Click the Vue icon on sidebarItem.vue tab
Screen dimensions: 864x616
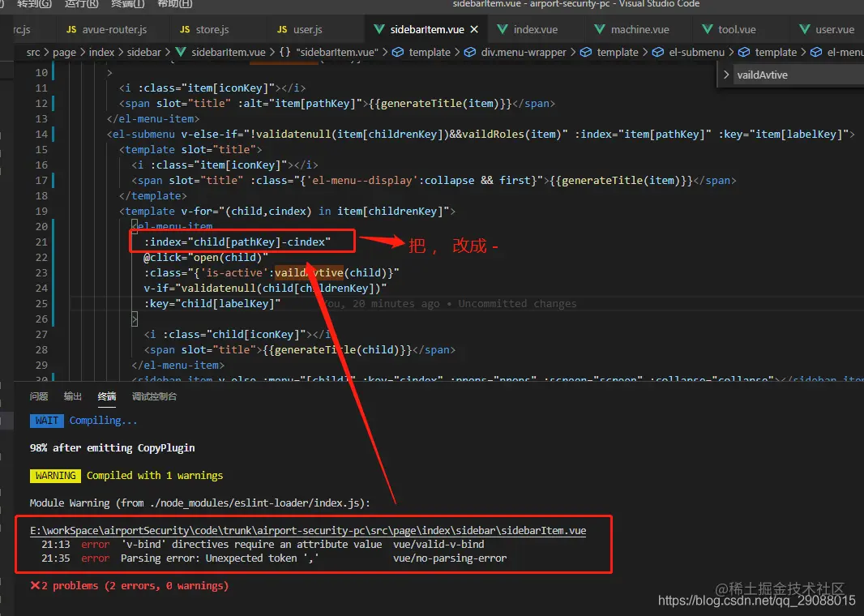pos(379,29)
